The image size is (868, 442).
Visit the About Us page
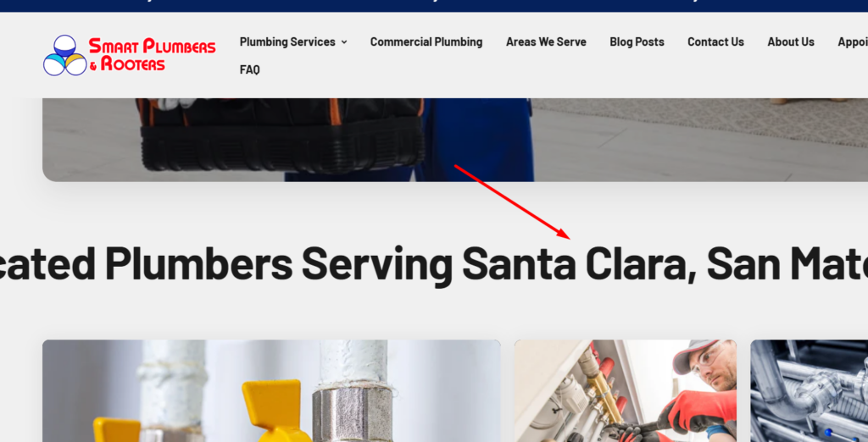pos(791,42)
